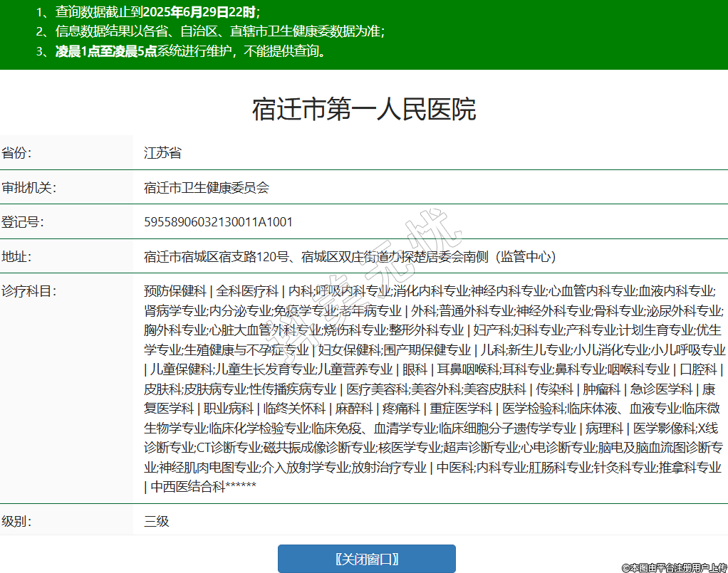This screenshot has width=728, height=573.
Task: Click the 审批机关 field label
Action: 28,188
